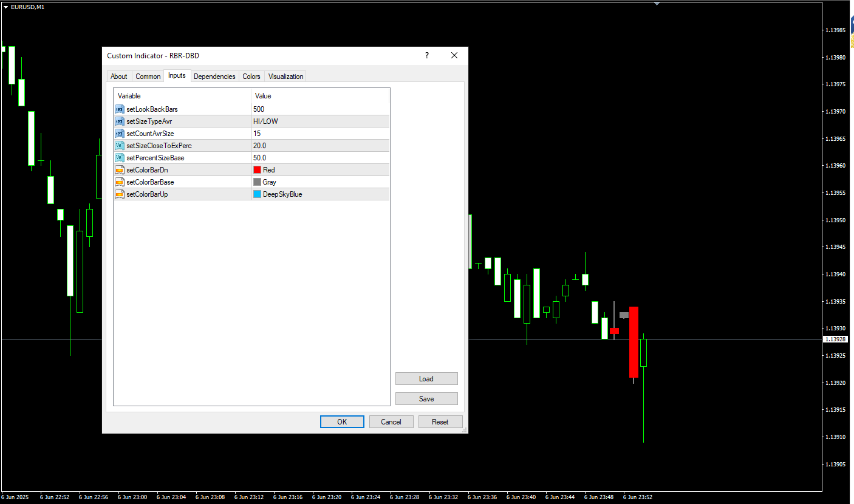Go to the Visualization tab

(x=285, y=77)
